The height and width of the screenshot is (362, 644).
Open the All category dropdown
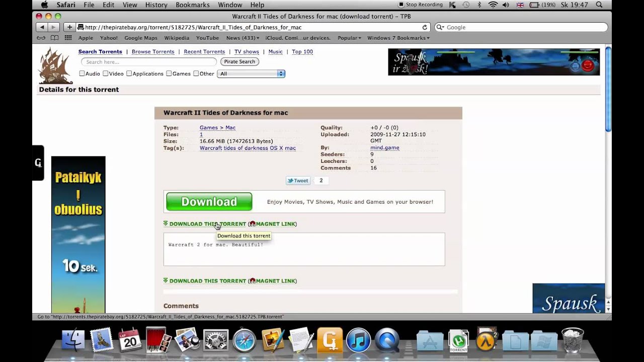251,73
